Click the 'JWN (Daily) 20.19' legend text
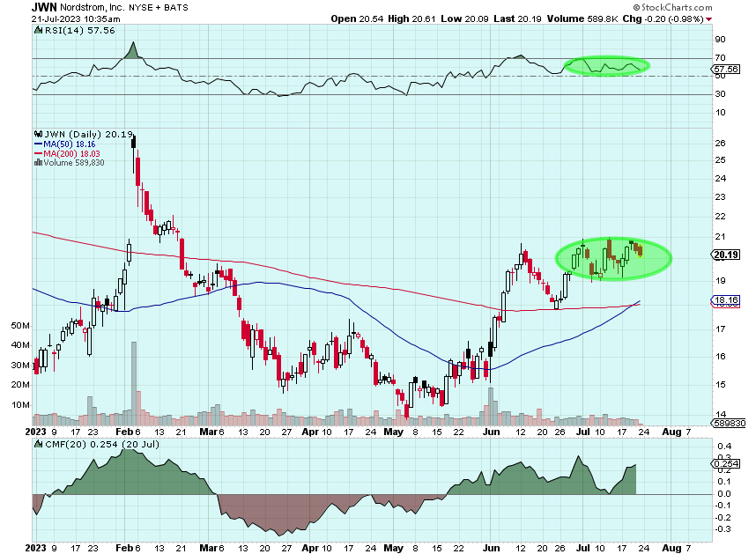This screenshot has height=554, width=756. pyautogui.click(x=89, y=135)
